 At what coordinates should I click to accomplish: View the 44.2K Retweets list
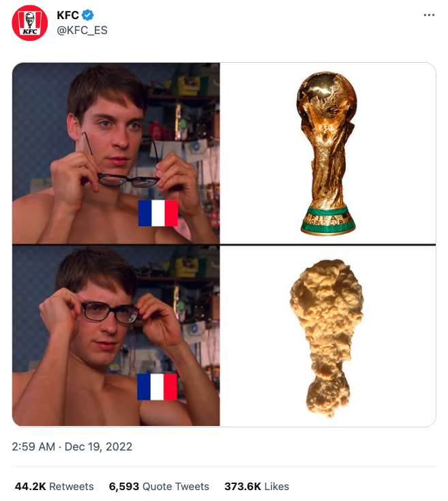tap(55, 486)
